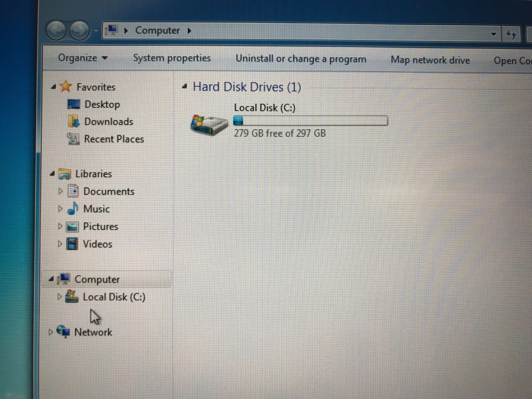Select Network in navigation pane

(93, 332)
